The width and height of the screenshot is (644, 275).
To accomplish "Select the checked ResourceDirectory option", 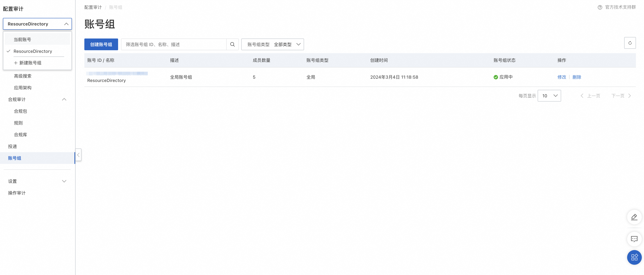I will pyautogui.click(x=33, y=51).
